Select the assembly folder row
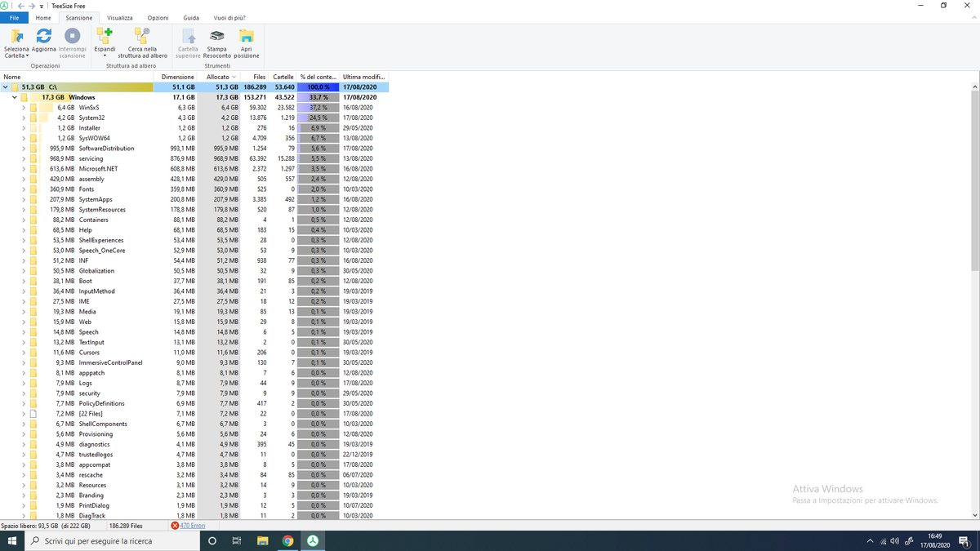This screenshot has width=980, height=551. point(194,179)
